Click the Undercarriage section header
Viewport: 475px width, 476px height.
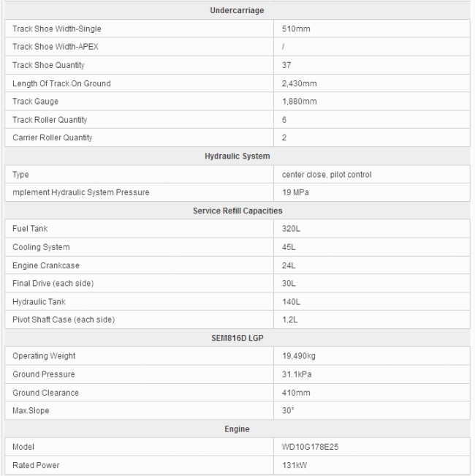tap(237, 11)
